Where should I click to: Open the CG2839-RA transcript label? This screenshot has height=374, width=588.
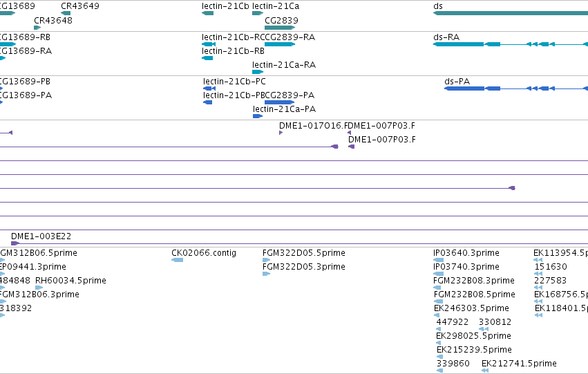pos(290,37)
